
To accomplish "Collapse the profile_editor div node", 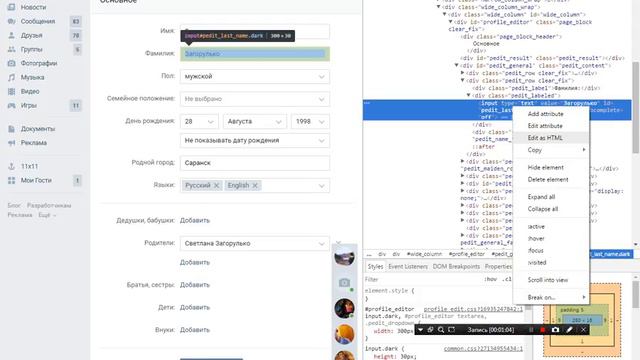I will point(450,22).
